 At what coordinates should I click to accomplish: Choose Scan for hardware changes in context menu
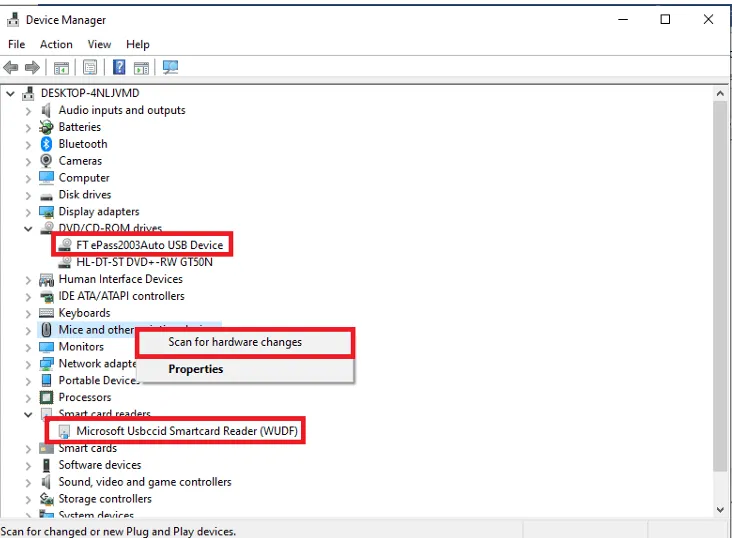[x=245, y=342]
